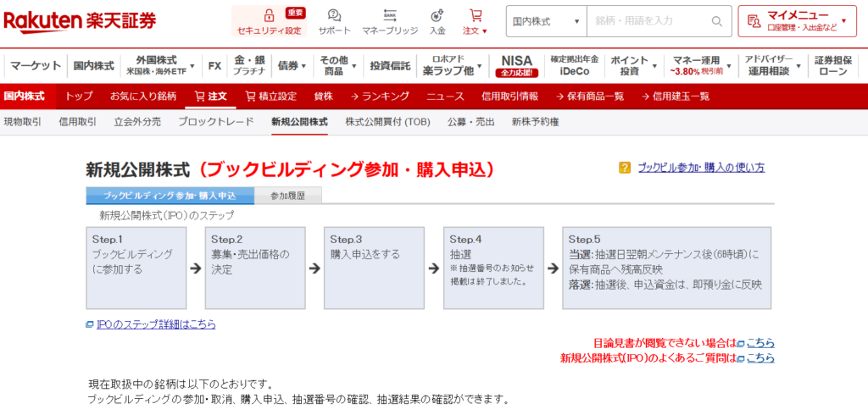868x415 pixels.
Task: Expand the 債券 navigation dropdown
Action: (x=292, y=65)
